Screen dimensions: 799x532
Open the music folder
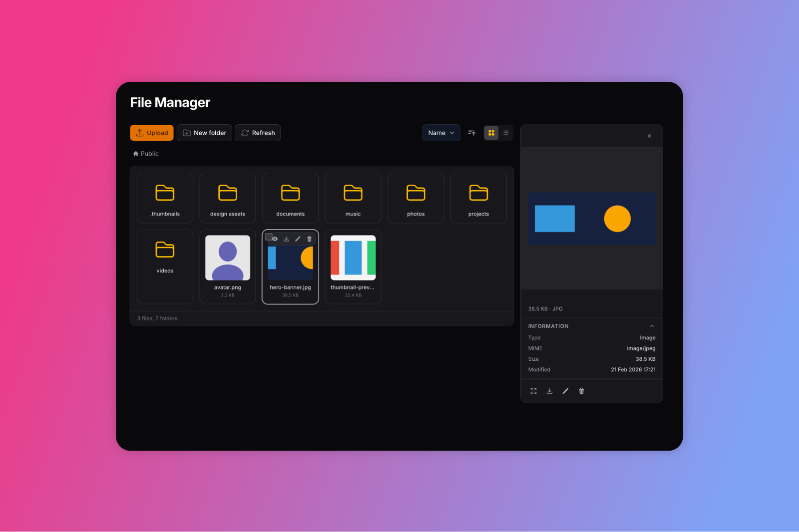353,198
